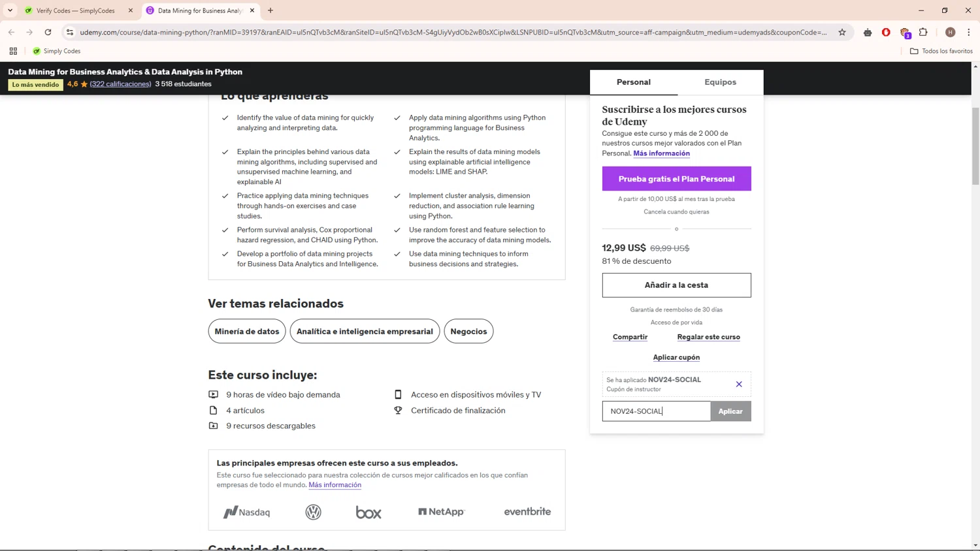Open Minería de datos topic
This screenshot has width=980, height=551.
pyautogui.click(x=247, y=331)
